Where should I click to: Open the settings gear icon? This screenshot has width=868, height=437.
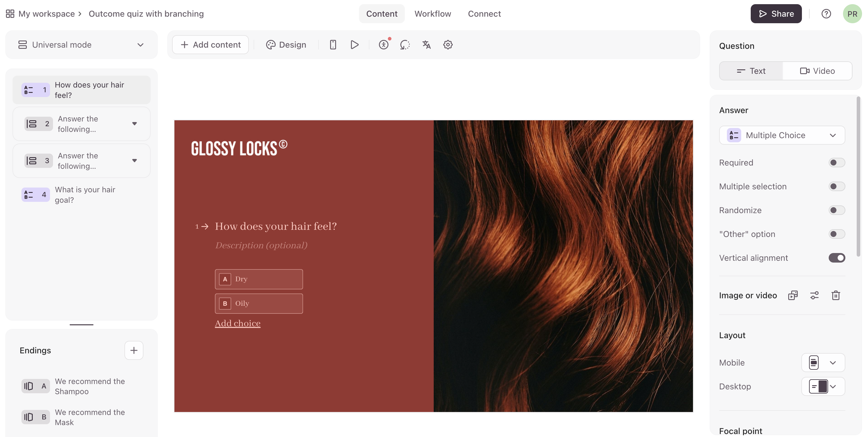coord(448,45)
